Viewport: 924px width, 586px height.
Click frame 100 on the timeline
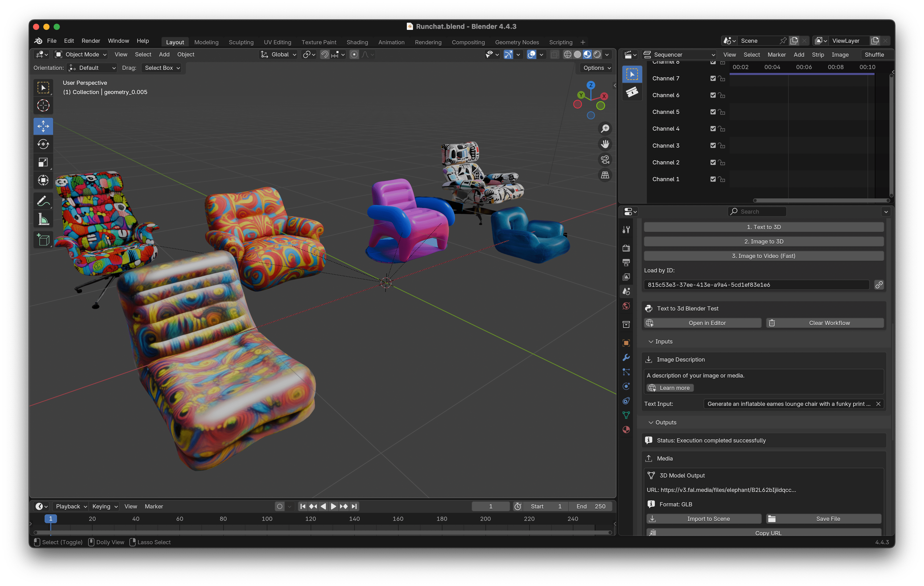coord(267,518)
